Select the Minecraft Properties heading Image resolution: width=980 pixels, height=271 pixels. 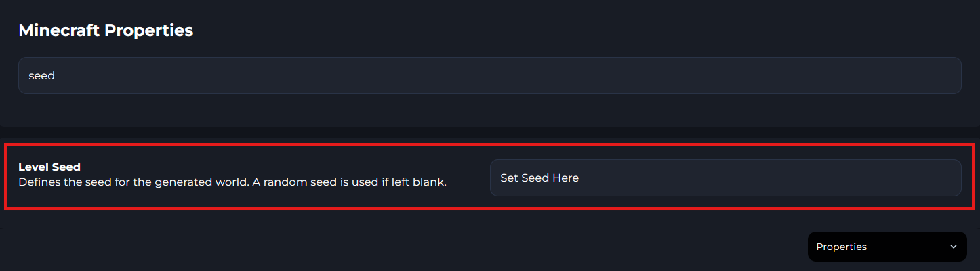106,30
